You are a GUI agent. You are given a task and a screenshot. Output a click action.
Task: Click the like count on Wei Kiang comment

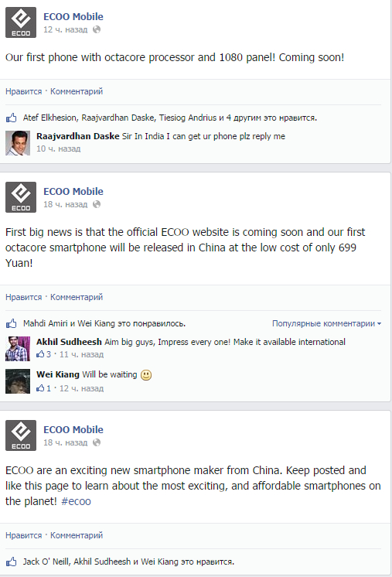pos(44,388)
